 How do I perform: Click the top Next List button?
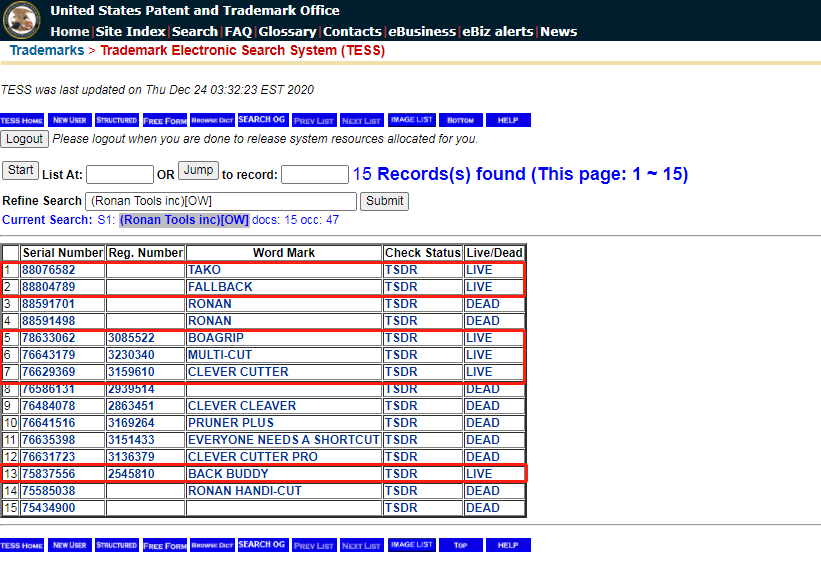[x=362, y=120]
